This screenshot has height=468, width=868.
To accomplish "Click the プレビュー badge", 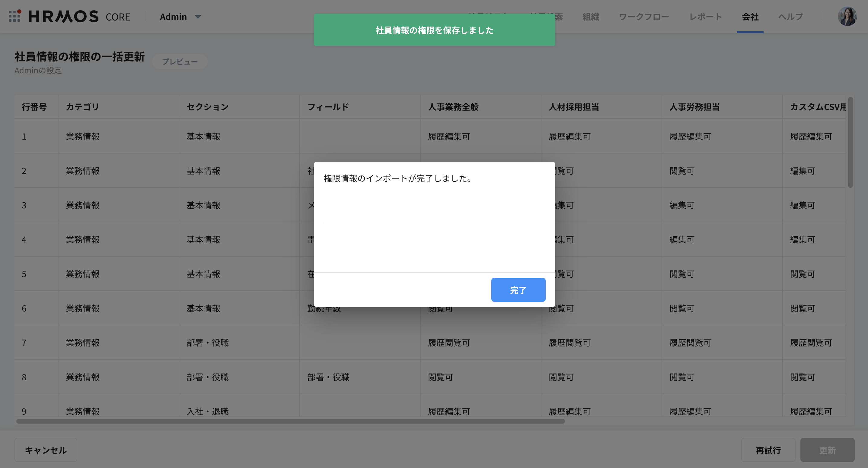I will pos(180,62).
